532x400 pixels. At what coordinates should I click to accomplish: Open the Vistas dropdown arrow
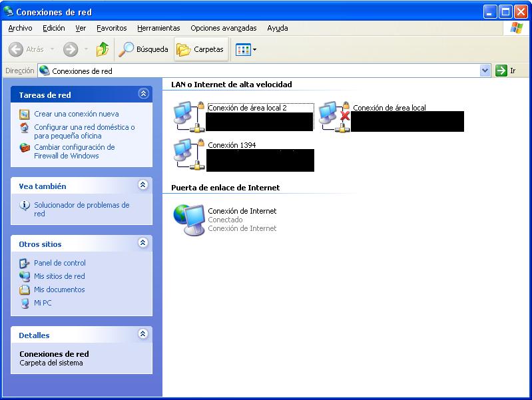pos(255,49)
